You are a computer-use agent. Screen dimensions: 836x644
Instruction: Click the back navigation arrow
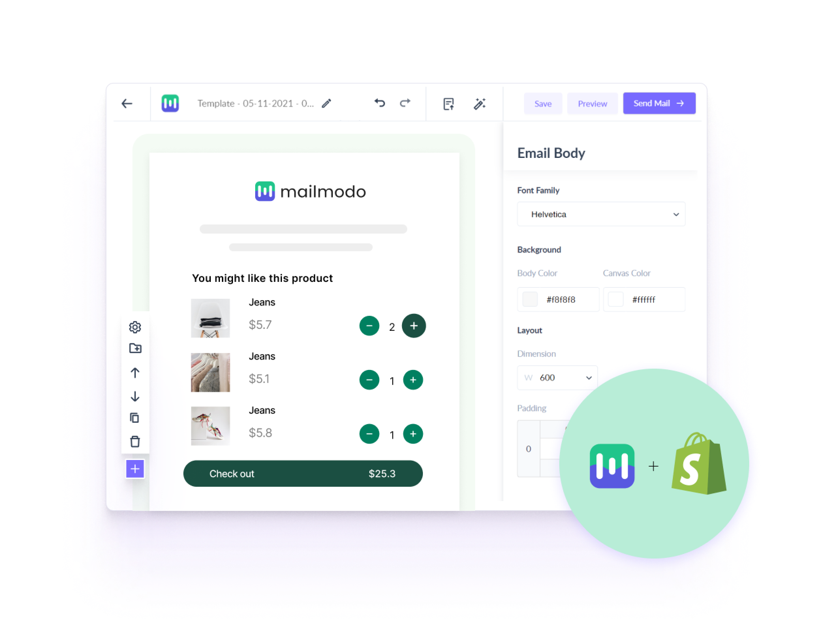click(127, 103)
